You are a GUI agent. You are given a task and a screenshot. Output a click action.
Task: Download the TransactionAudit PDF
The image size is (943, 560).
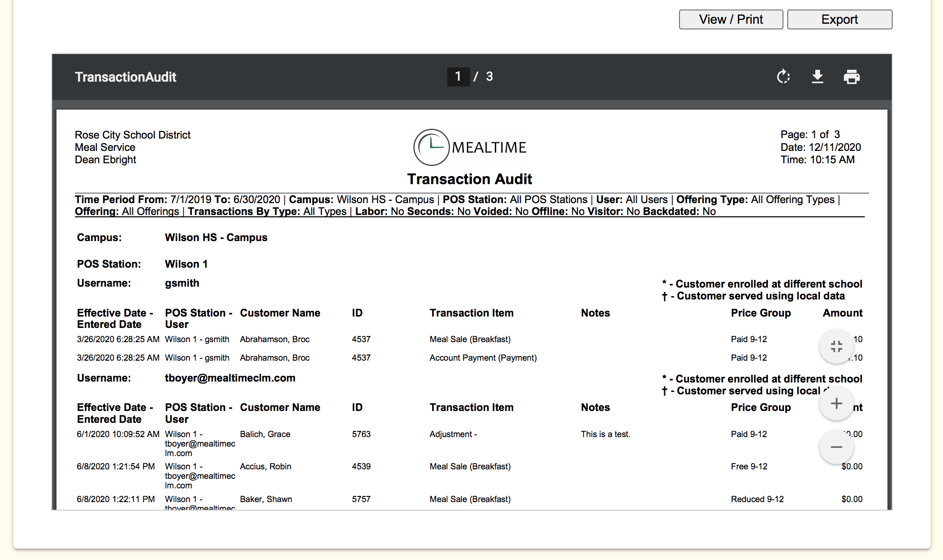817,76
